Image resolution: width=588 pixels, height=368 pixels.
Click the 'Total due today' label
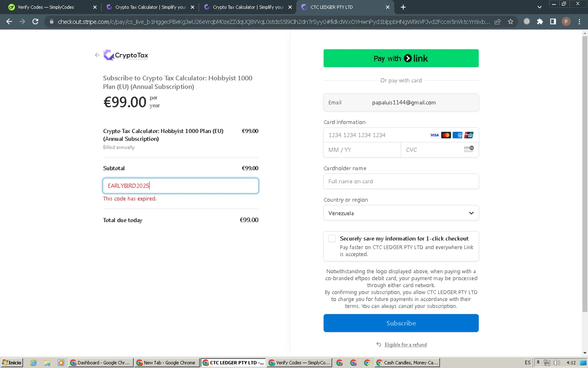click(123, 220)
